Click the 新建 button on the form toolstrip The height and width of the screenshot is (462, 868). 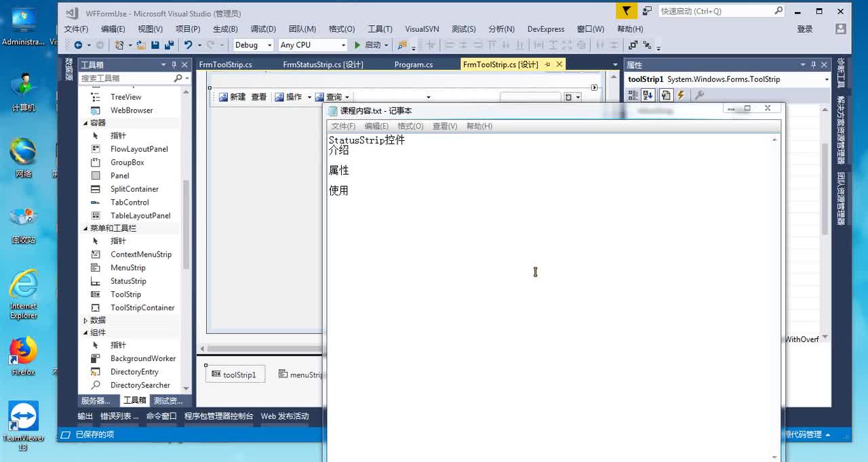point(232,98)
